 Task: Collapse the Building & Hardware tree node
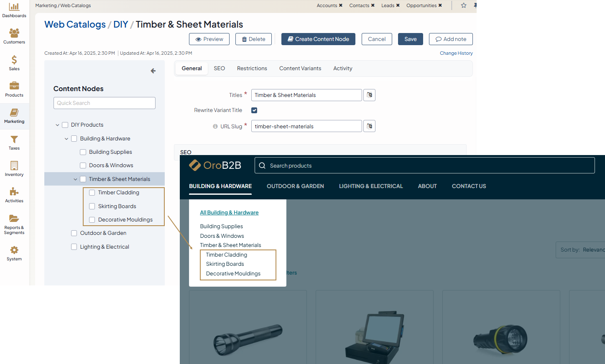[x=66, y=139]
